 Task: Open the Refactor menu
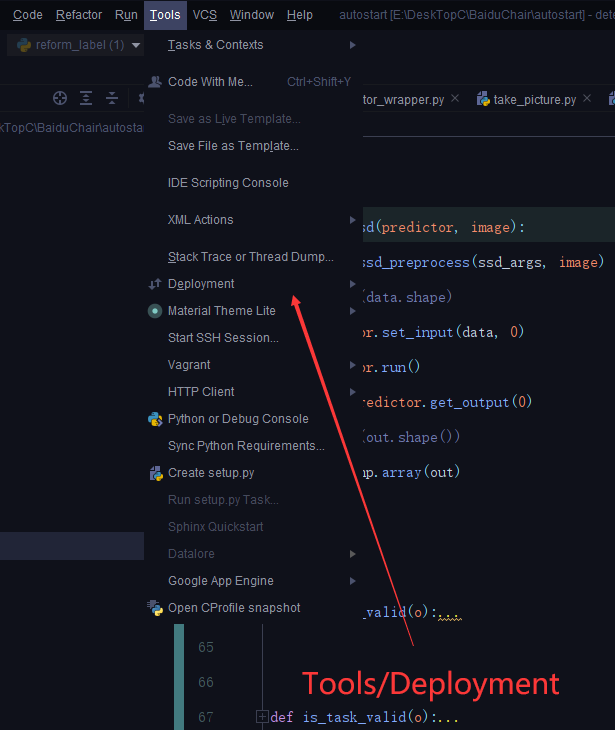[x=79, y=15]
